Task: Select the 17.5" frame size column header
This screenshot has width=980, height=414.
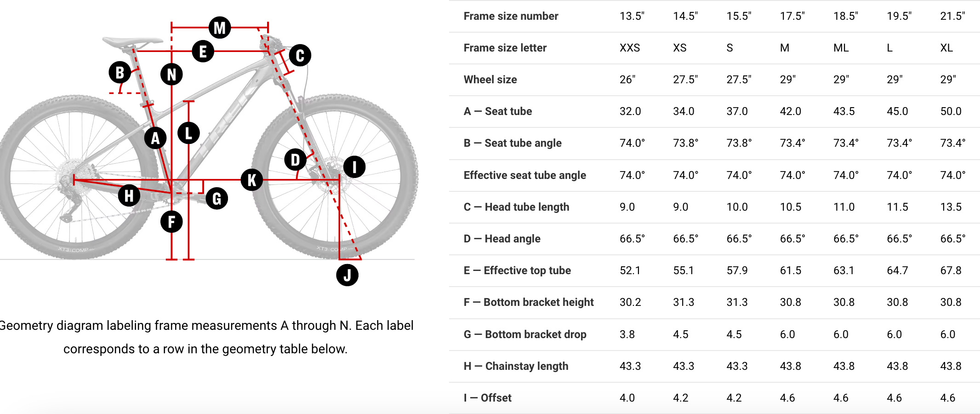Action: pos(792,16)
